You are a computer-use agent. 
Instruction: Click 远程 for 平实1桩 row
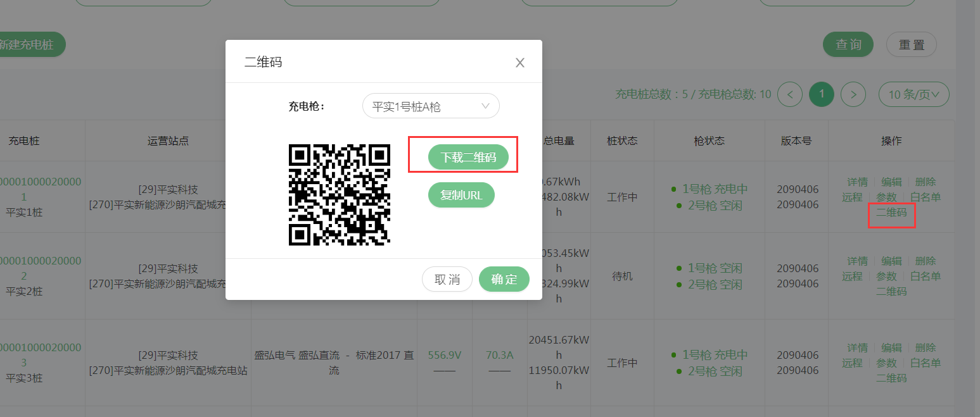click(x=852, y=197)
